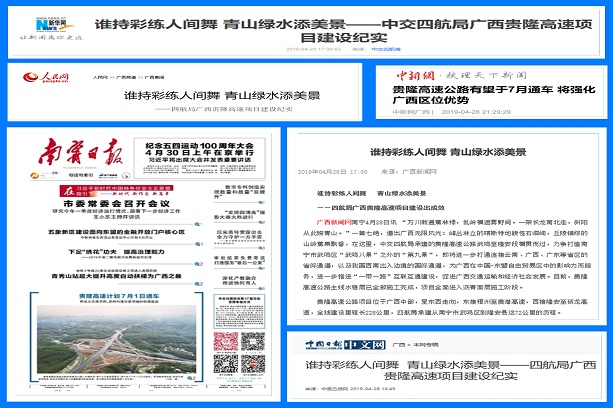Click subheading ——四航局广西贵隆高速项目建设出成效
Viewport: 613px width, 408px height.
click(381, 208)
